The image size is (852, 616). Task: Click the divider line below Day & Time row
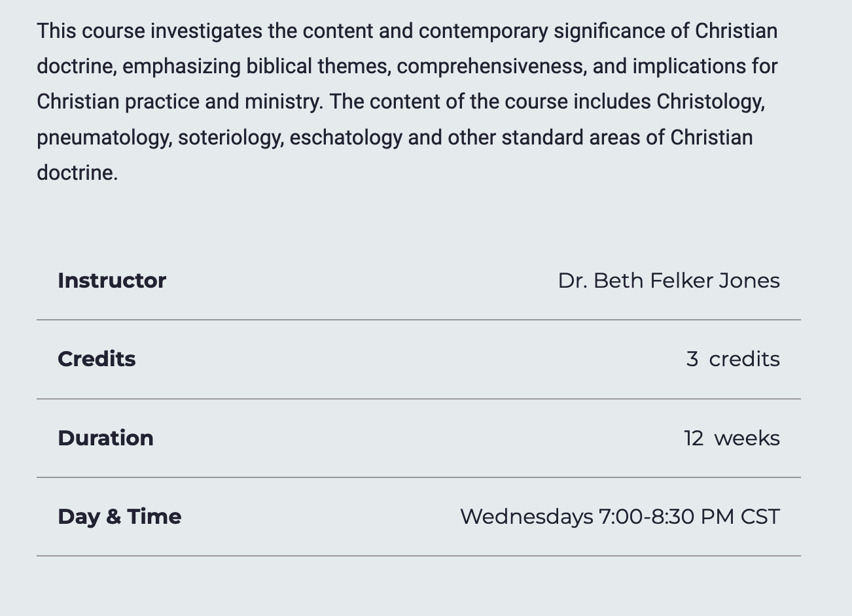click(x=419, y=556)
